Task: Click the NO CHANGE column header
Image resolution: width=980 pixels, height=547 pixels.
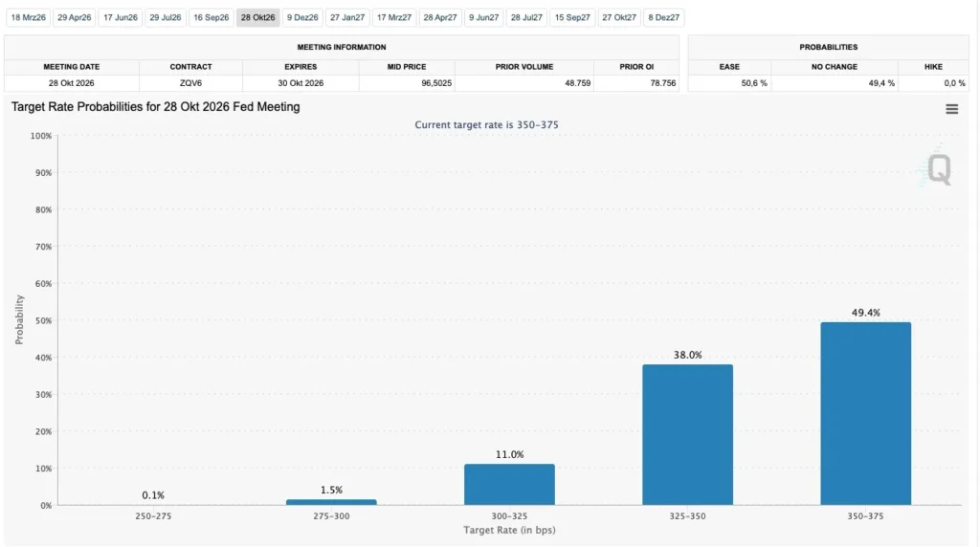Action: 835,67
